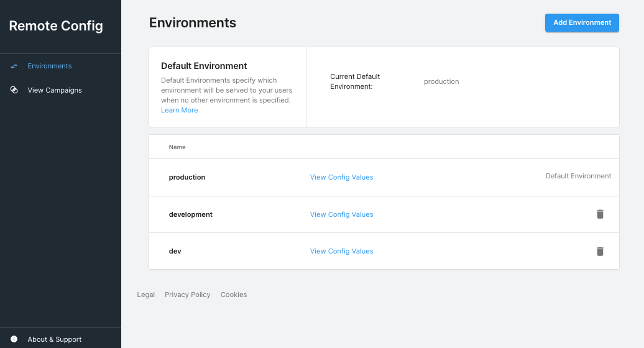Click the Name column header
The image size is (644, 348).
click(177, 147)
